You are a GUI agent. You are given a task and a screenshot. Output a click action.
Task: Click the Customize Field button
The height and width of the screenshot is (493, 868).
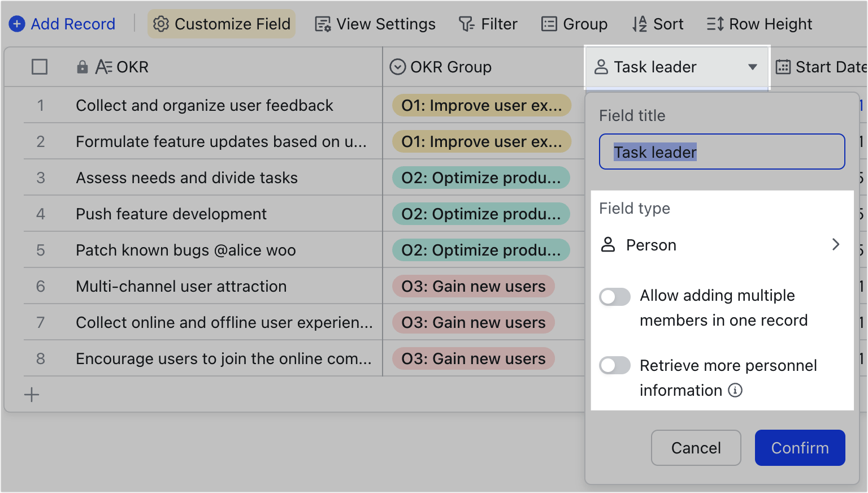tap(222, 24)
